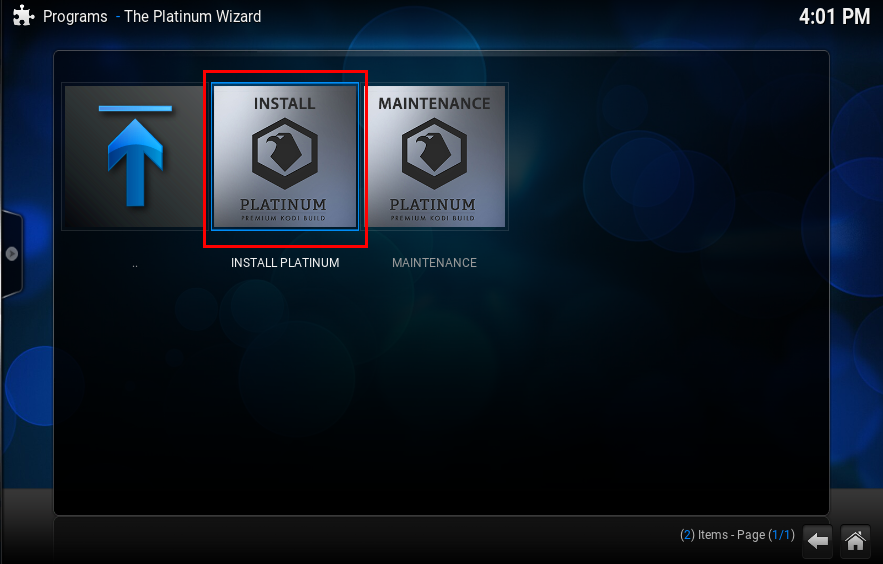Click the Programs breadcrumb title
This screenshot has height=564, width=883.
75,17
